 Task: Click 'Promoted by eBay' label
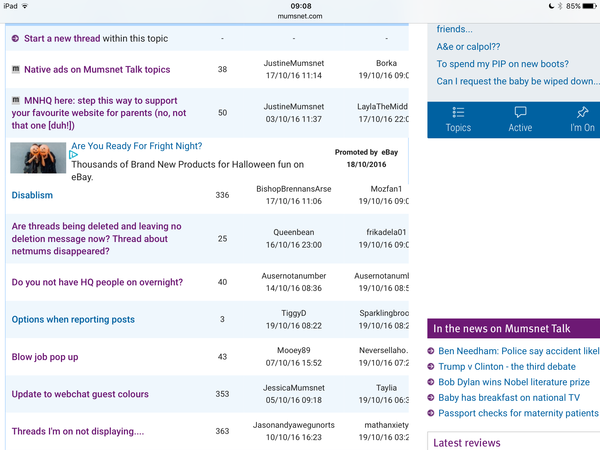[366, 152]
